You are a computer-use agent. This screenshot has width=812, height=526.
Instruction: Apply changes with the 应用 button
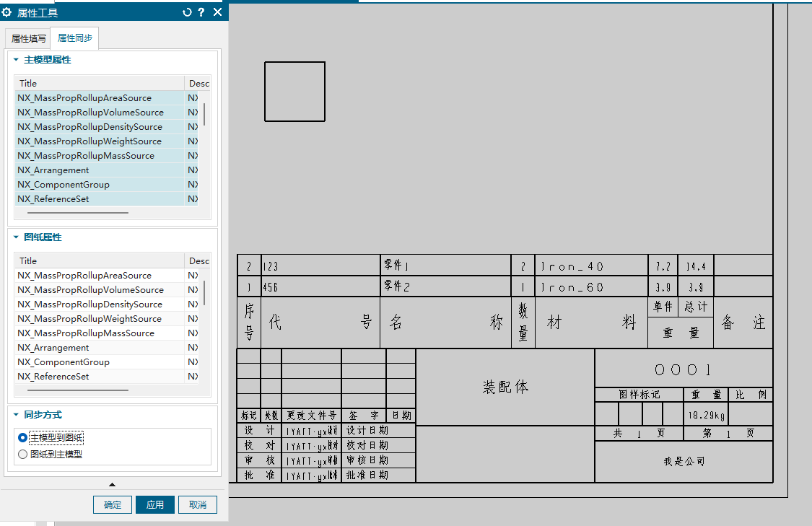tap(154, 504)
